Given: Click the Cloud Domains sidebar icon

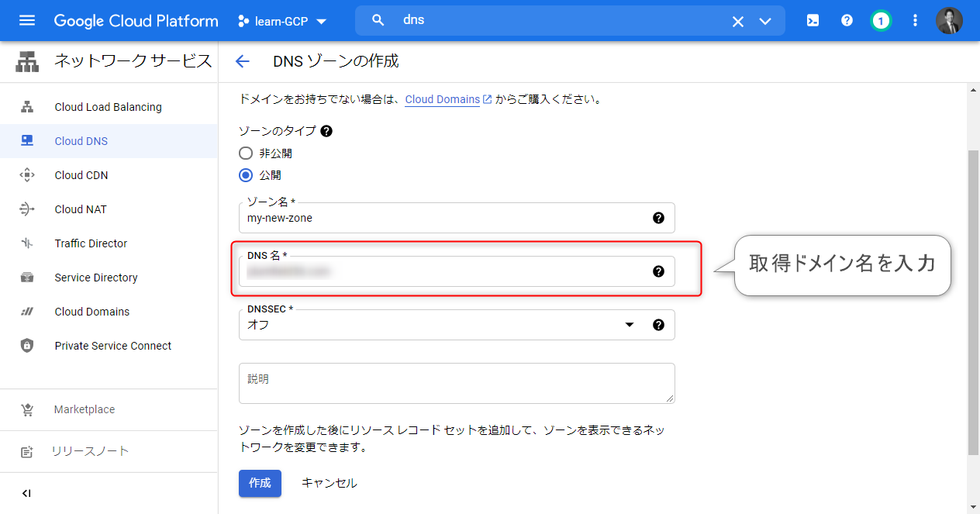Looking at the screenshot, I should (x=27, y=312).
